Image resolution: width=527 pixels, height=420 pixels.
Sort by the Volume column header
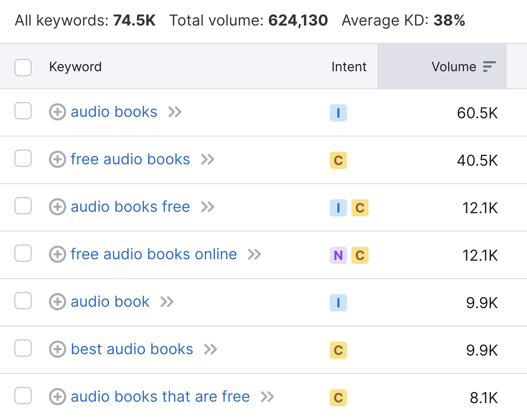click(x=454, y=67)
